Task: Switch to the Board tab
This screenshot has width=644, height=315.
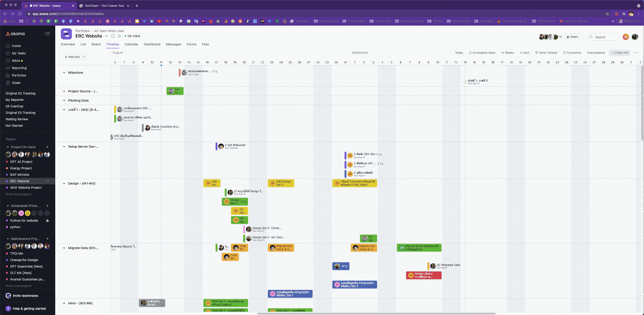Action: pyautogui.click(x=96, y=44)
